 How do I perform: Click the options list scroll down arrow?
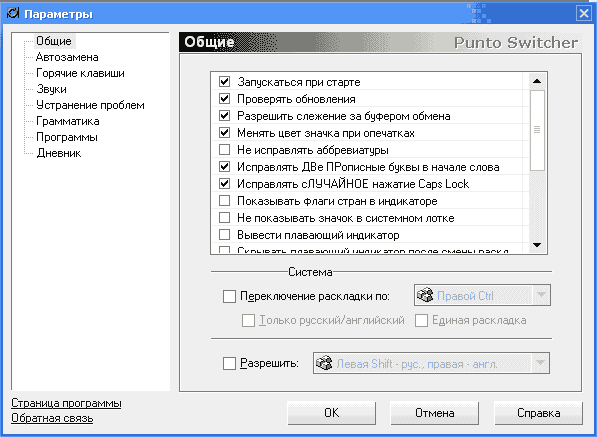tap(537, 245)
